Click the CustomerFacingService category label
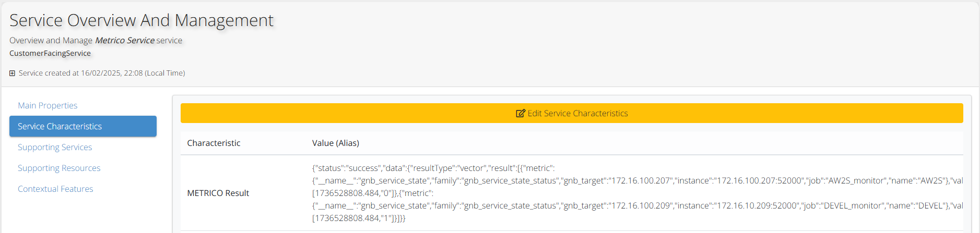Viewport: 980px width, 233px height. [50, 53]
